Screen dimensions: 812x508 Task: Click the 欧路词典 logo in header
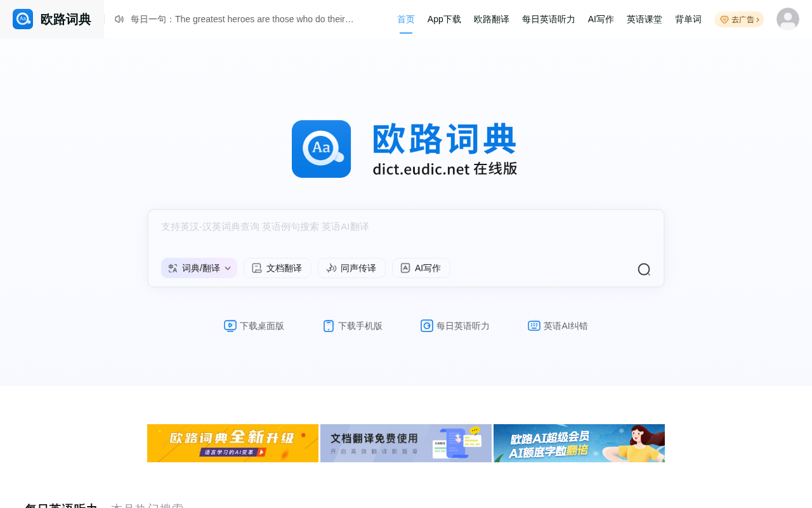[52, 19]
